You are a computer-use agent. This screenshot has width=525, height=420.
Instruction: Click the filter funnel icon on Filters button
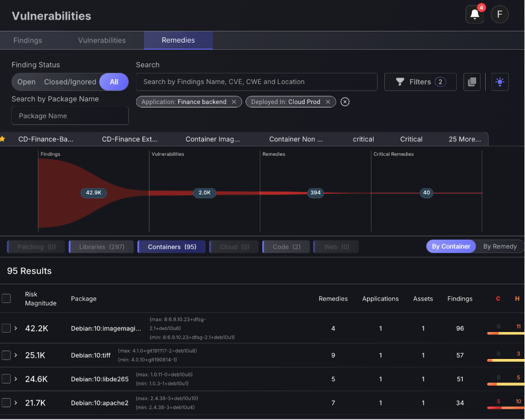click(399, 82)
